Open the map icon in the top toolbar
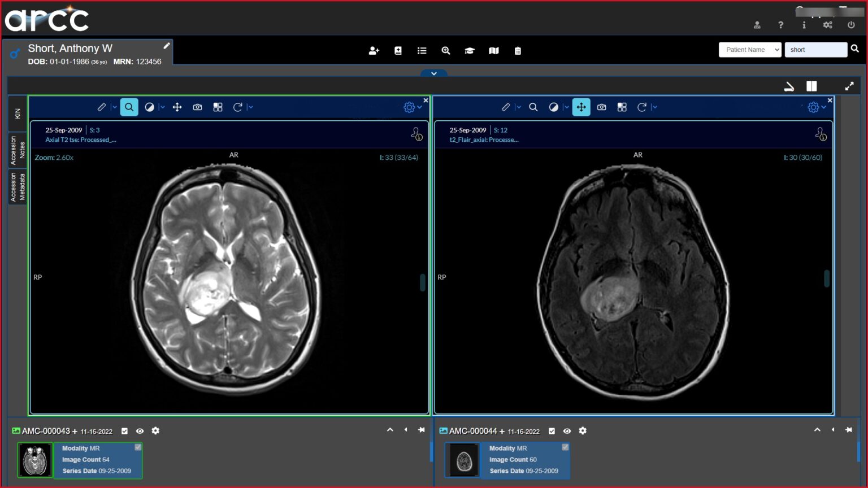 (x=494, y=50)
